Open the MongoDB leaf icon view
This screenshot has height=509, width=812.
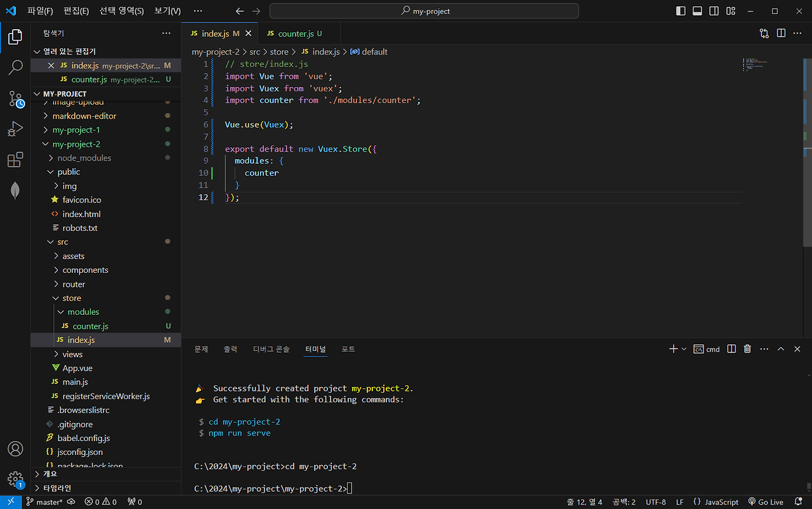click(15, 190)
